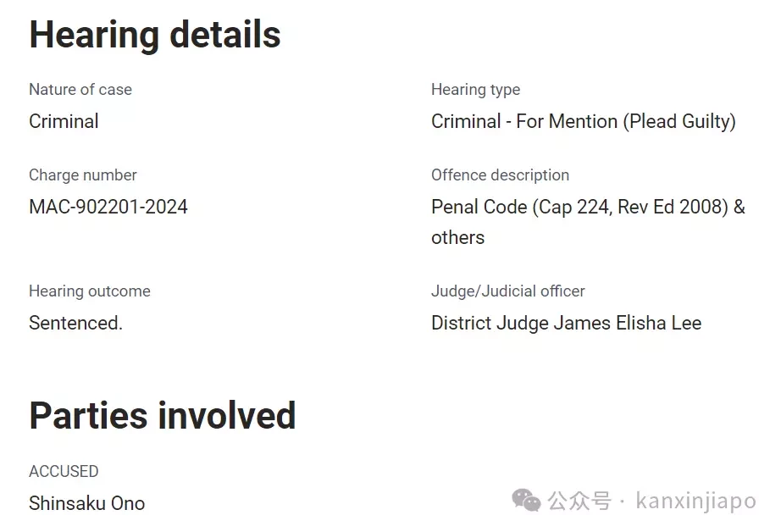The image size is (781, 532).
Task: Click the kanxinjiapo watermark text
Action: click(x=695, y=501)
